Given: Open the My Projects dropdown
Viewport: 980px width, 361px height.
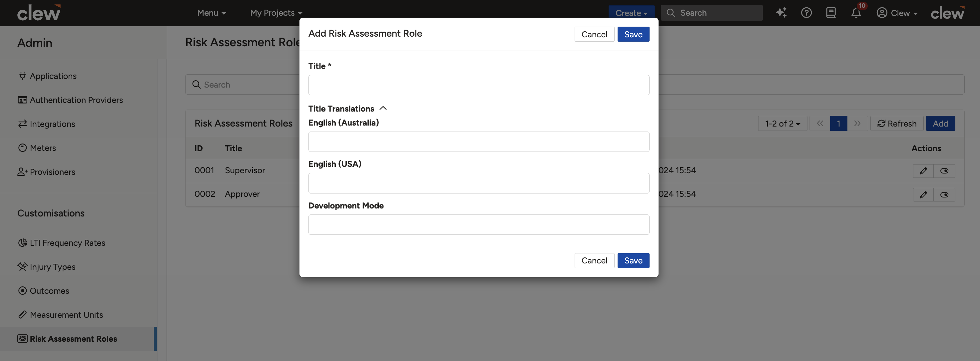Looking at the screenshot, I should coord(276,13).
